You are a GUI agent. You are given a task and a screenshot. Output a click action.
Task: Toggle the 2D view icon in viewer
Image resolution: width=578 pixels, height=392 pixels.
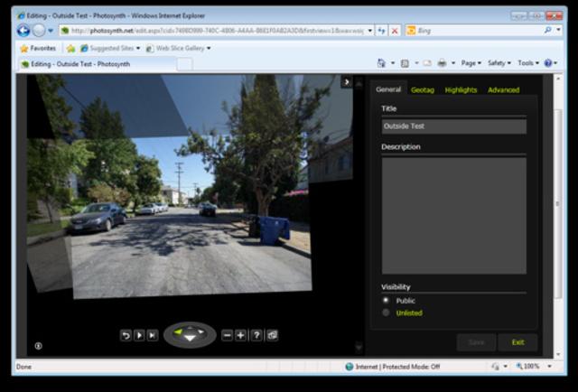point(272,335)
